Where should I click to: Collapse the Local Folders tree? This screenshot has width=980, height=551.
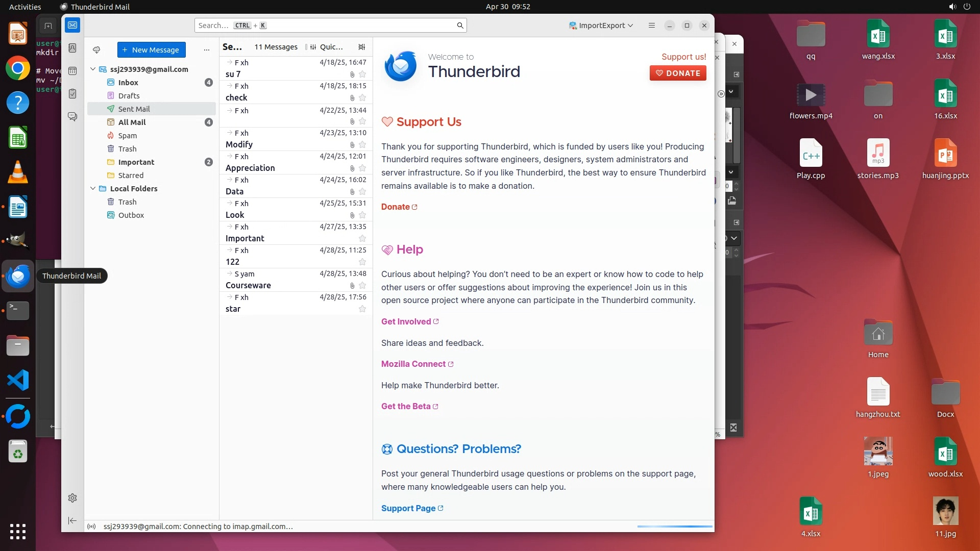click(x=93, y=188)
